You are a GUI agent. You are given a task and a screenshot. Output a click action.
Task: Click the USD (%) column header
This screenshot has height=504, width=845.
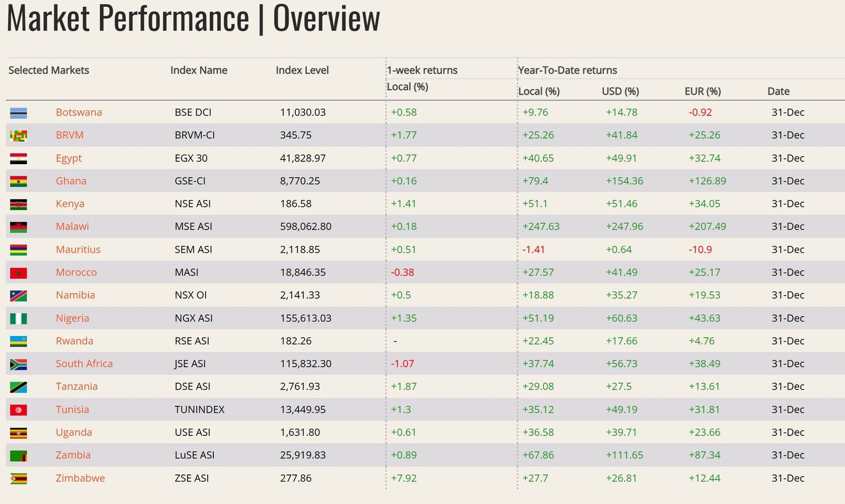(x=621, y=91)
